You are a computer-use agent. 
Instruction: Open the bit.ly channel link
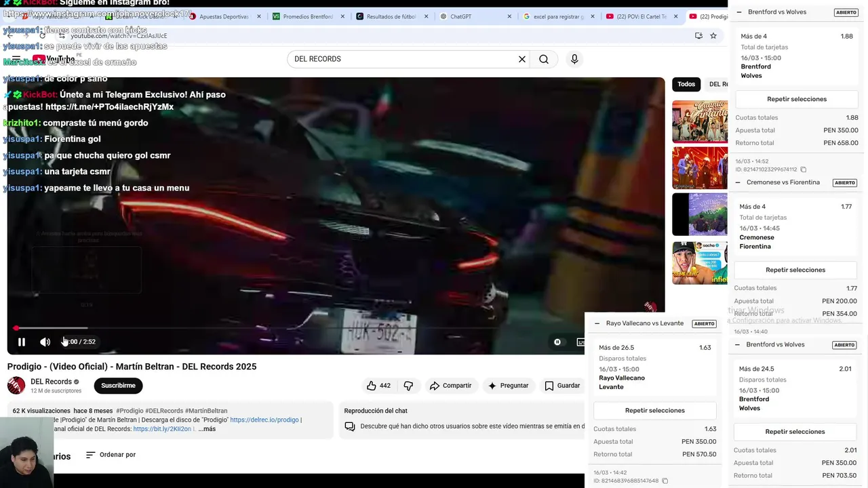click(x=164, y=429)
